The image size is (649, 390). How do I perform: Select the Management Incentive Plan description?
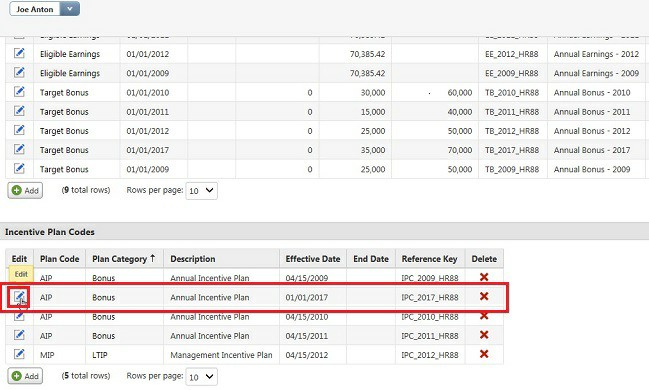[221, 355]
